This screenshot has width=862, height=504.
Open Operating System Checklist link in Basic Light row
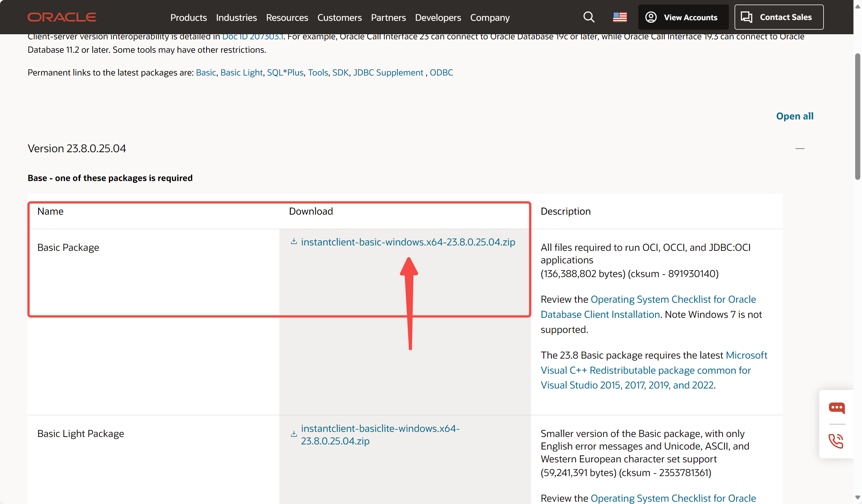point(673,498)
